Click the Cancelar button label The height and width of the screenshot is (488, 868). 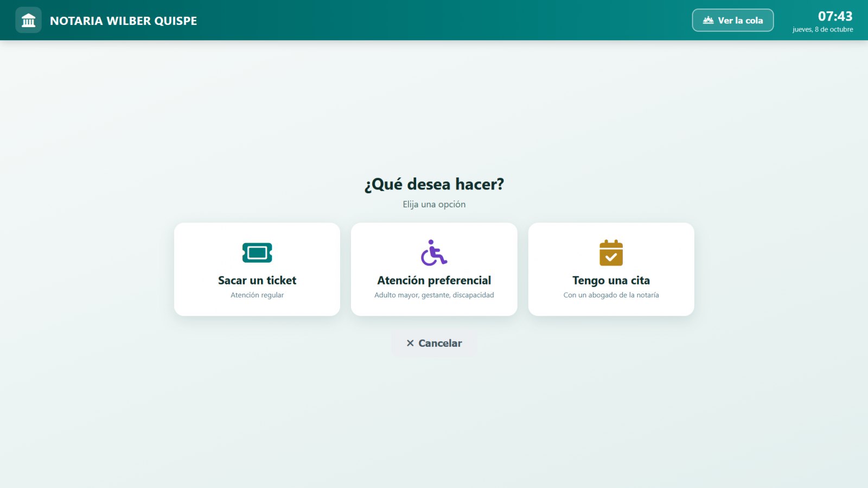pyautogui.click(x=440, y=343)
